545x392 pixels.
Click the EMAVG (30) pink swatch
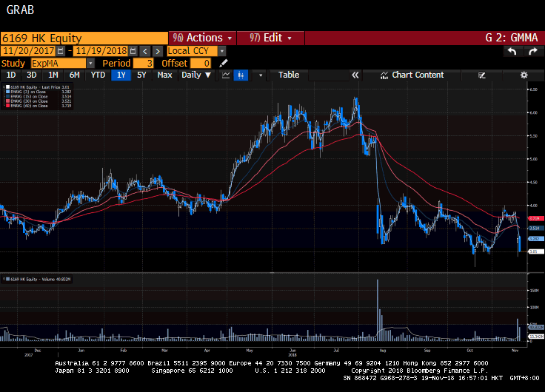click(7, 101)
